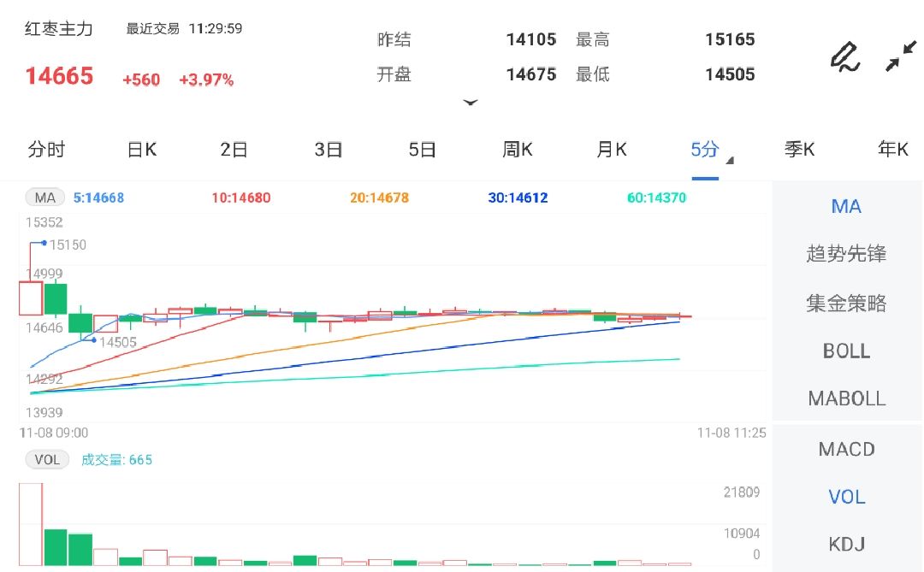Screen dimensions: 924x572
Task: Select the MA indicator in sidebar
Action: pyautogui.click(x=846, y=207)
